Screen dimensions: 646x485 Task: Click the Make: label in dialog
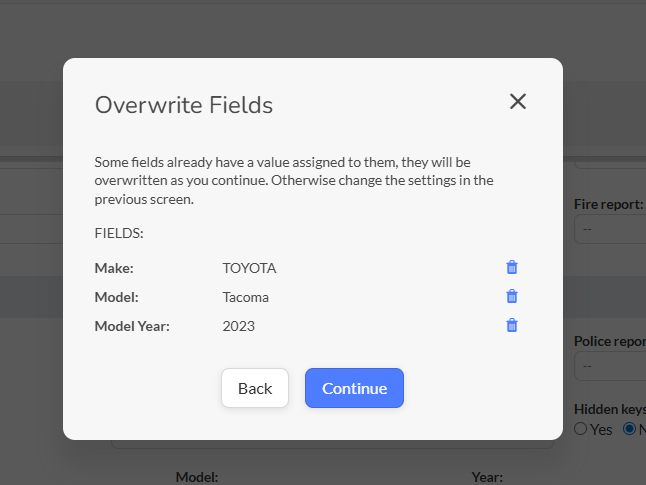pos(114,268)
